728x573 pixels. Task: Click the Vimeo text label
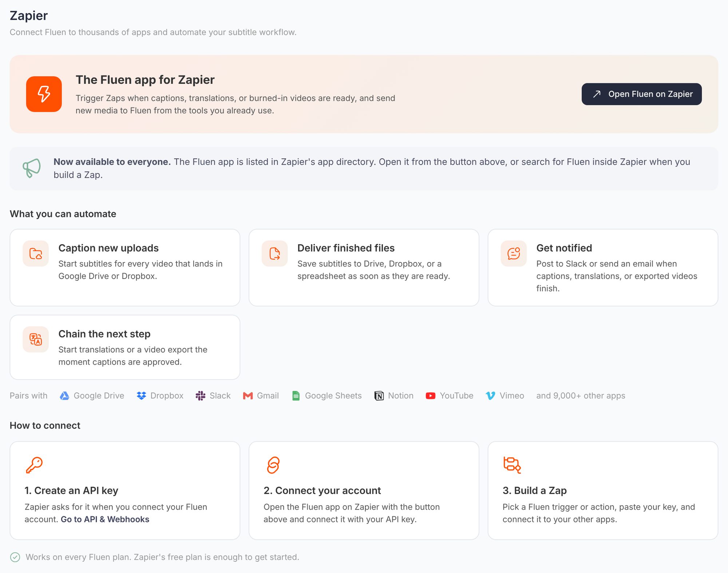click(512, 396)
